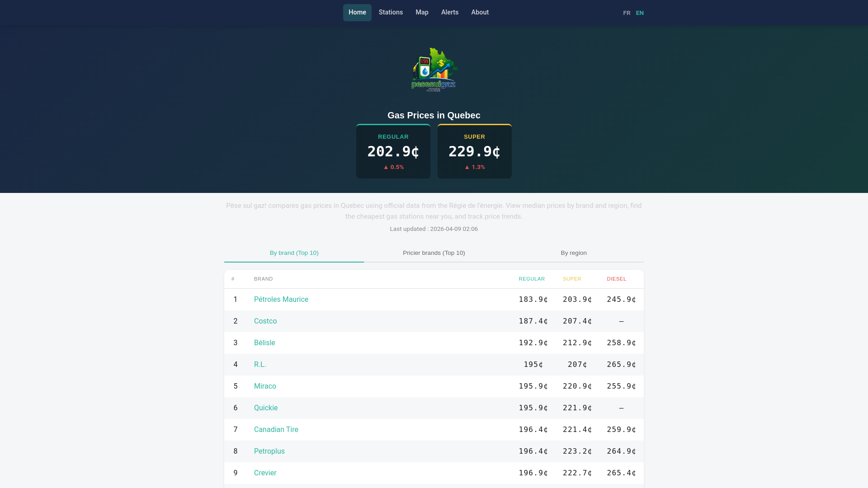Click the pesesulgaz.com logo
Screen dimensions: 868x488
coord(434,70)
